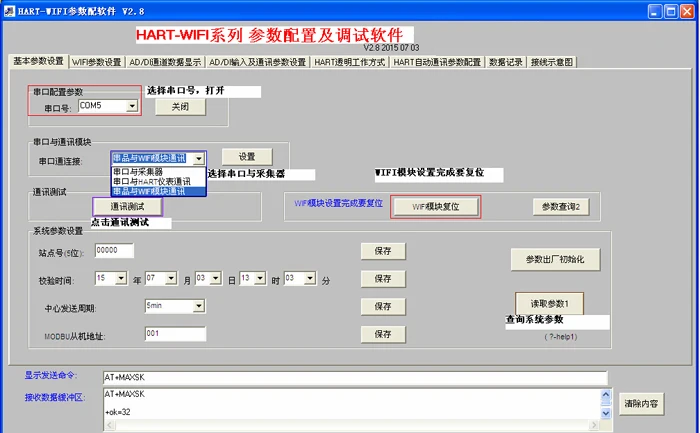Choose highlighted 串口与WIFI模块通讯 list option
Image resolution: width=700 pixels, height=433 pixels.
coord(158,192)
